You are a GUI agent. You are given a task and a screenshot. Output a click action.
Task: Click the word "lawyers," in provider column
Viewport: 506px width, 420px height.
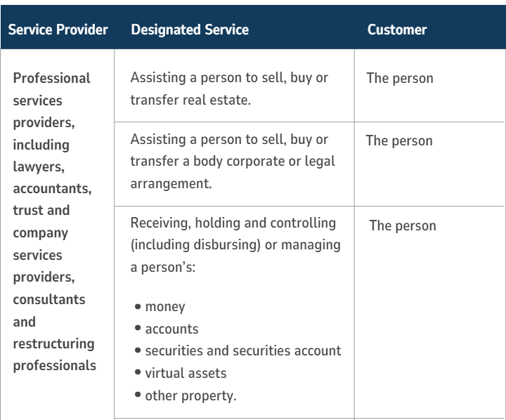[38, 166]
